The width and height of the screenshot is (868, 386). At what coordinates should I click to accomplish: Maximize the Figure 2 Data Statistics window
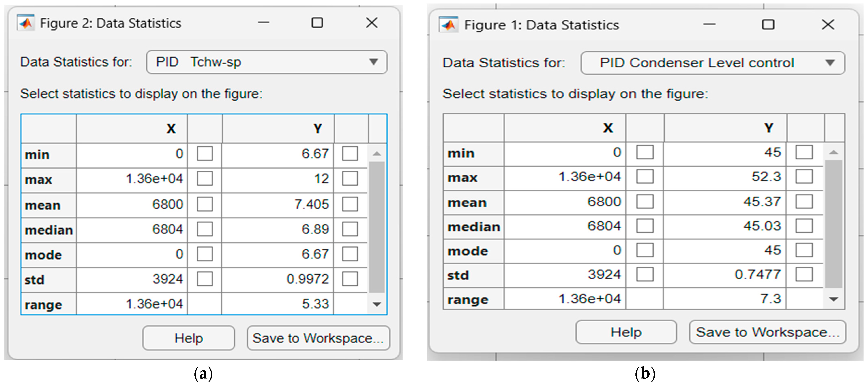317,23
